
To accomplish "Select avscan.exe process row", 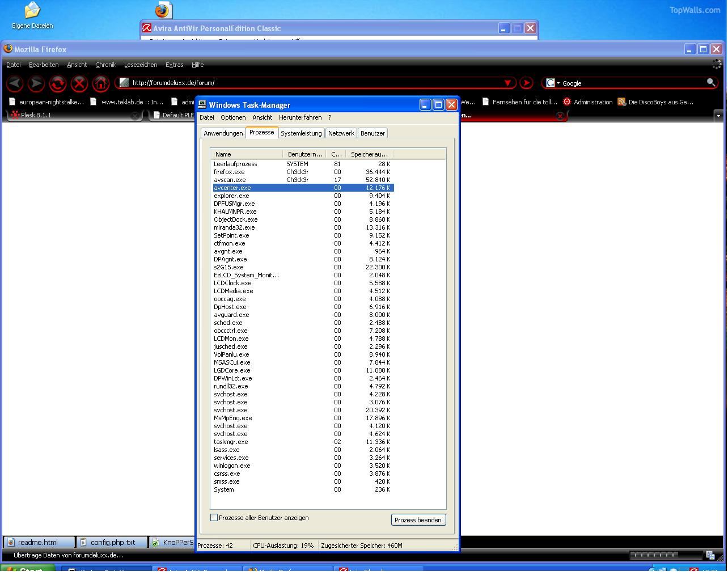I will tap(303, 180).
